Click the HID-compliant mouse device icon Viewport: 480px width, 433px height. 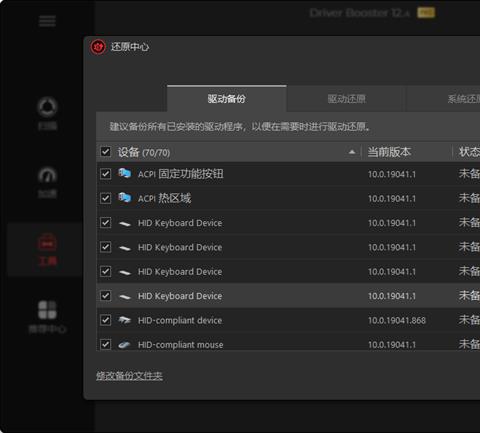[x=124, y=344]
